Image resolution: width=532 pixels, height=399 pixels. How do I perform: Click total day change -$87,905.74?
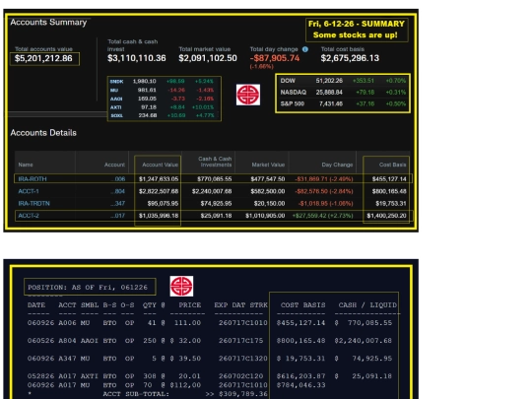[x=275, y=58]
